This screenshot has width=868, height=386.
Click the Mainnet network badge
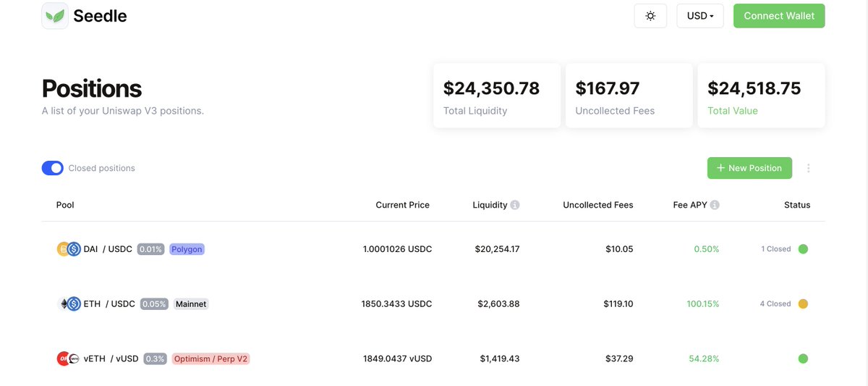191,304
